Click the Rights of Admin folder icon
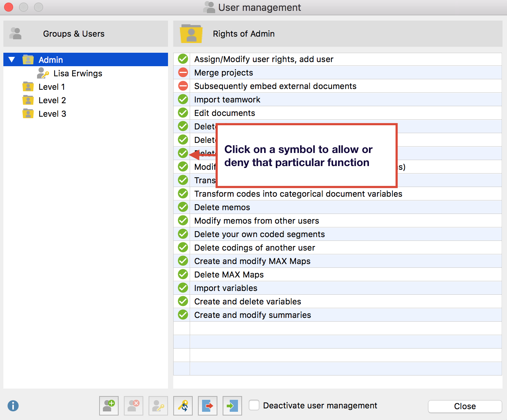The image size is (507, 420). click(191, 34)
